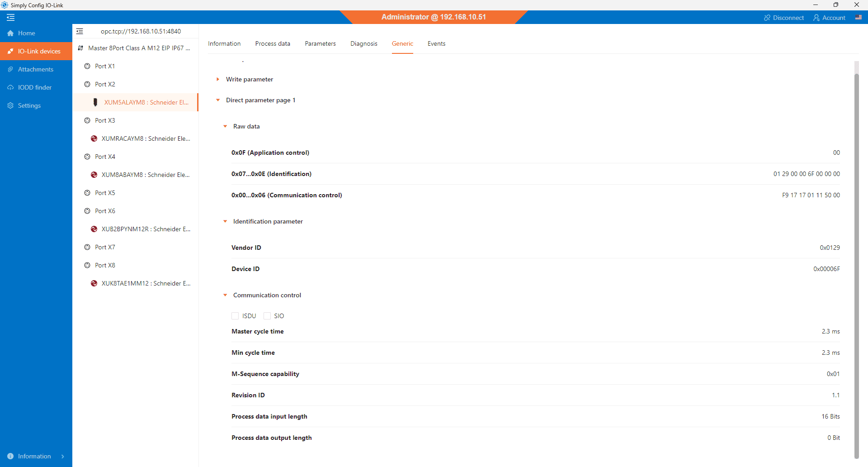
Task: Select the XUMRACAYM8 device icon
Action: 94,138
